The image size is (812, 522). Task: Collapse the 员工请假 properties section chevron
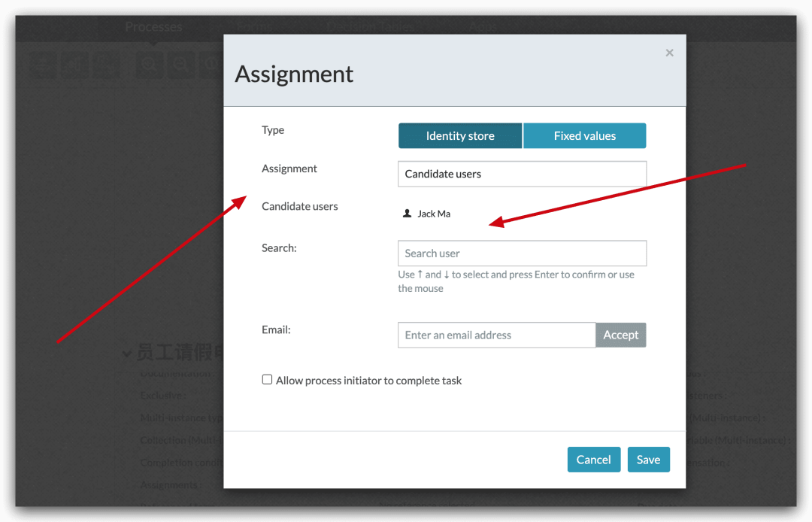tap(127, 354)
